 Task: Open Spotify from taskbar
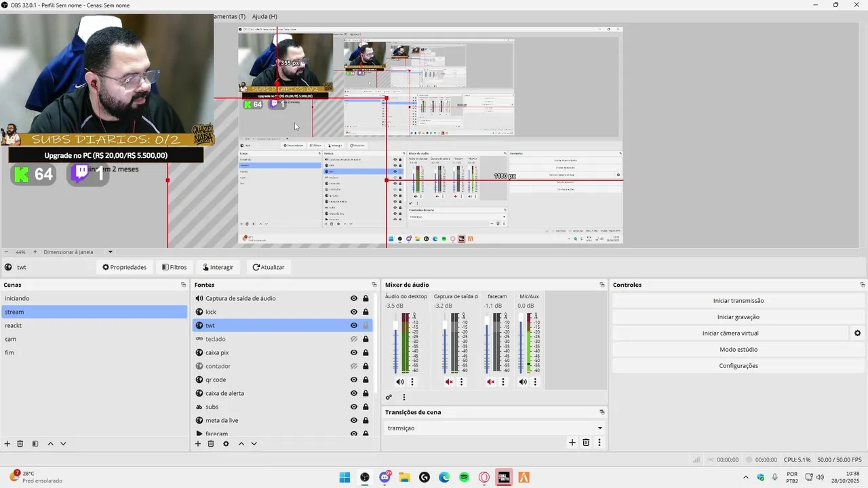(464, 477)
